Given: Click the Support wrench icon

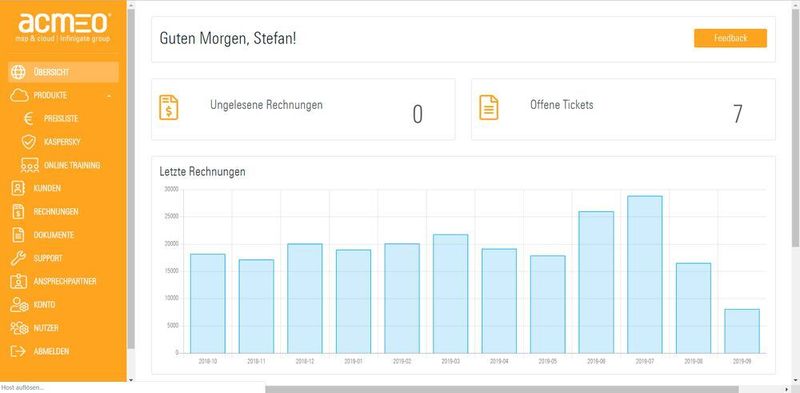Looking at the screenshot, I should (x=18, y=258).
